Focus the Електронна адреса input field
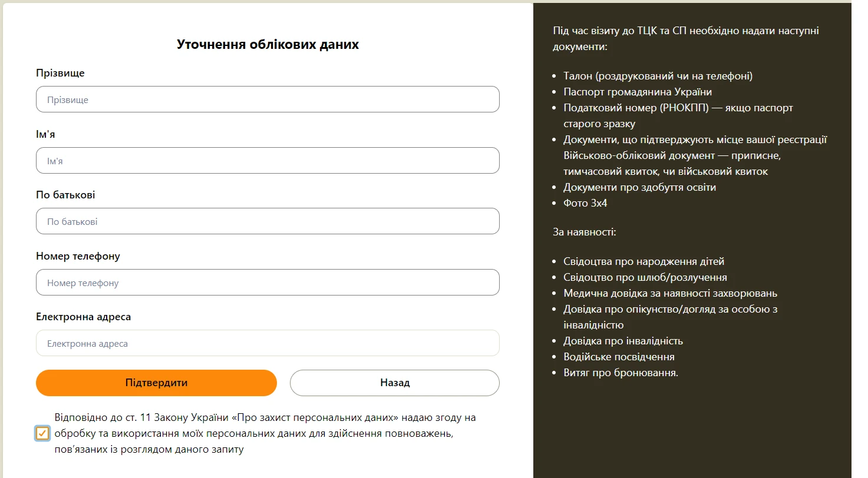The height and width of the screenshot is (478, 868). point(268,343)
